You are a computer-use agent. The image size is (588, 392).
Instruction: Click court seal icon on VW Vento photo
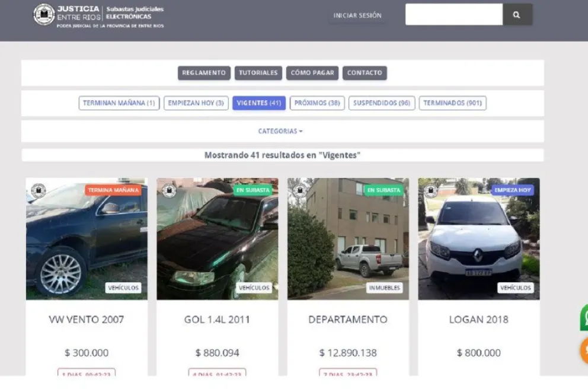pyautogui.click(x=39, y=190)
